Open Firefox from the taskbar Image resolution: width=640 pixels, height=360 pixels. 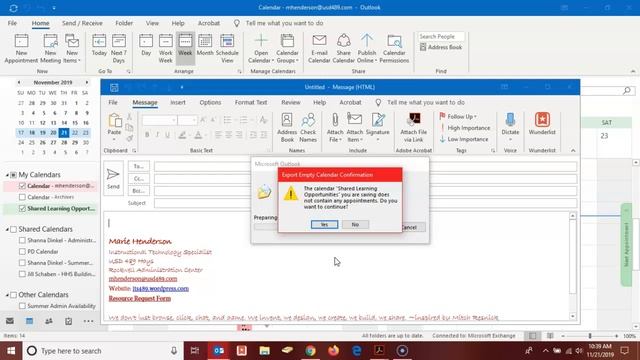coord(333,351)
